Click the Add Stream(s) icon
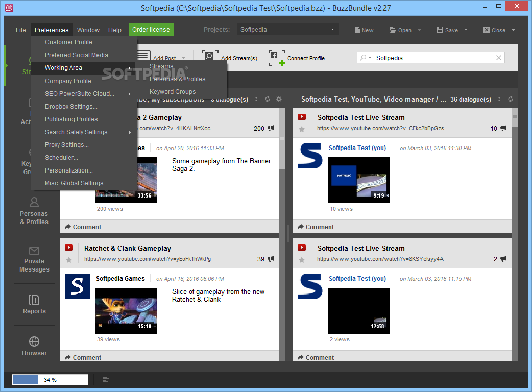Viewport: 532px width, 392px height. click(x=210, y=56)
